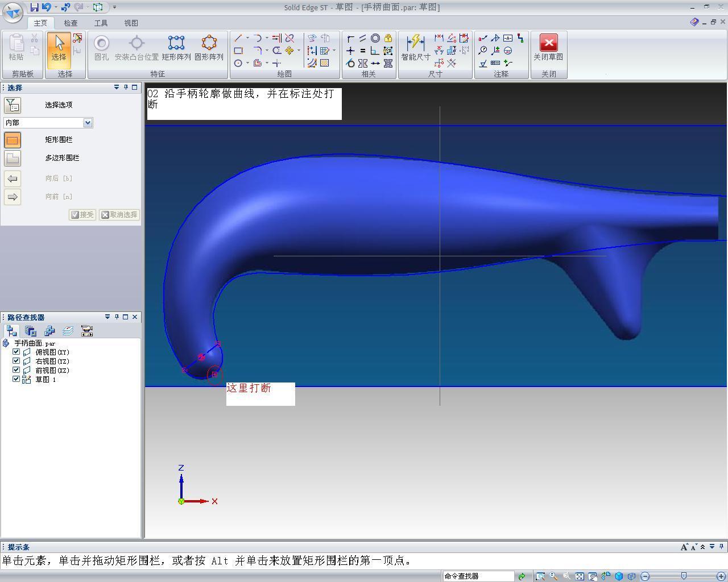This screenshot has height=582, width=728.
Task: Click the Solid Edge application button
Action: click(x=13, y=11)
